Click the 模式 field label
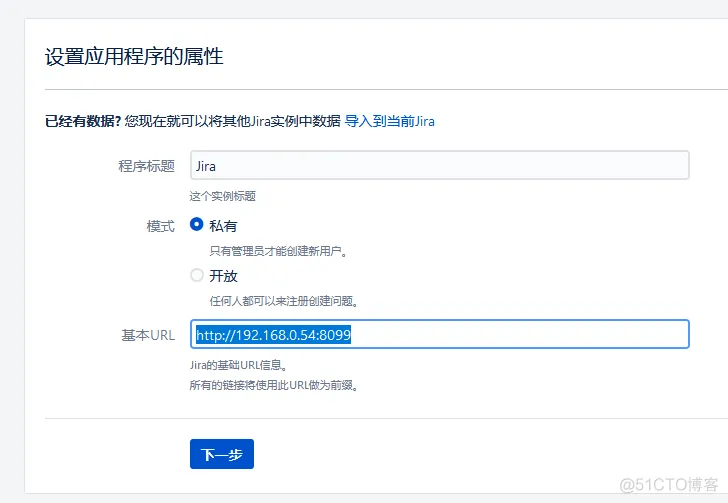The image size is (728, 503). click(161, 226)
